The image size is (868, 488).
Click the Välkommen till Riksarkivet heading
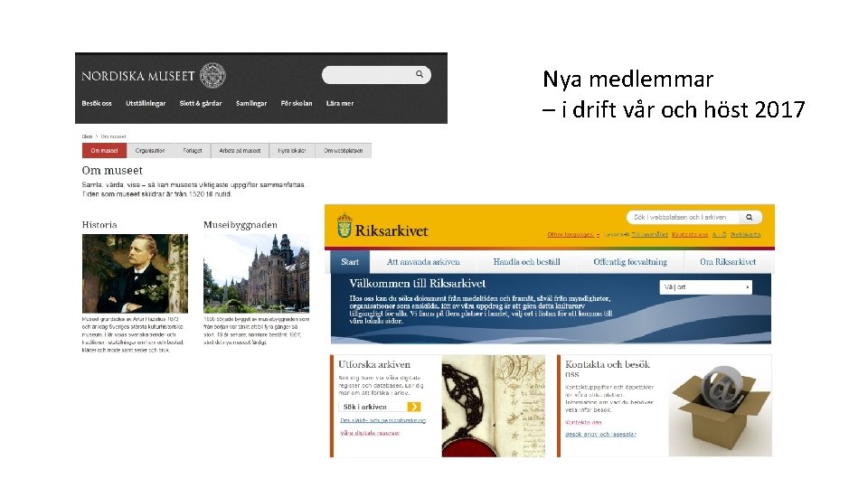tap(418, 283)
